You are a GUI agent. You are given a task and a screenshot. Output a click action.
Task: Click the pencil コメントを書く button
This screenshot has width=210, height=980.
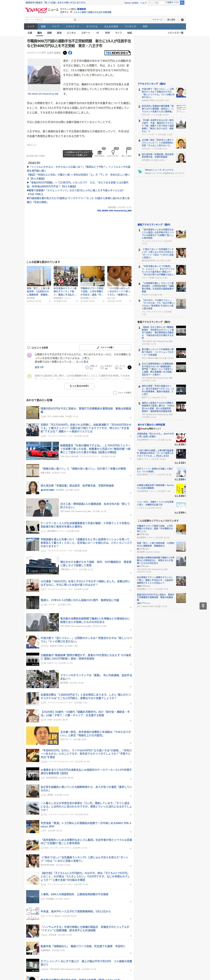(x=105, y=347)
